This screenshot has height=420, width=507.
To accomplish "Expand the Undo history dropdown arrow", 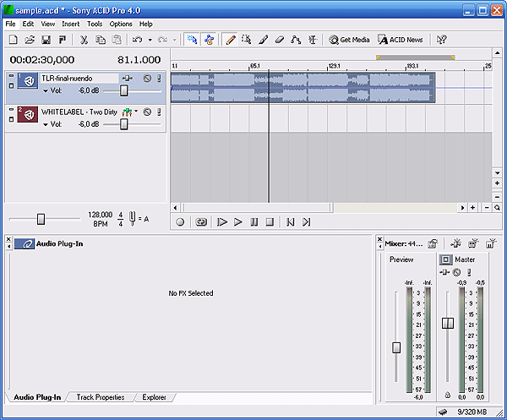I will click(150, 40).
